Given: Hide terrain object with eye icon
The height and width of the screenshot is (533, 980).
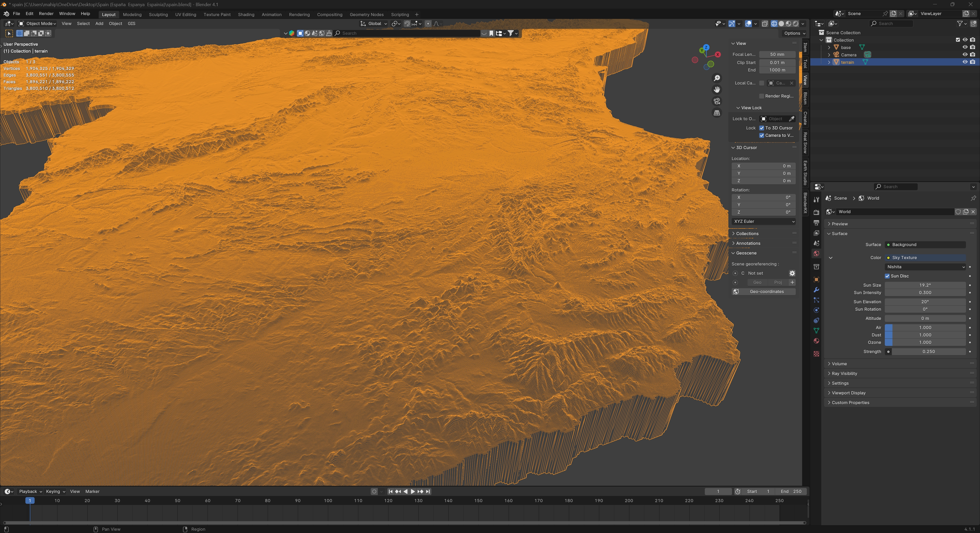Looking at the screenshot, I should [x=965, y=62].
